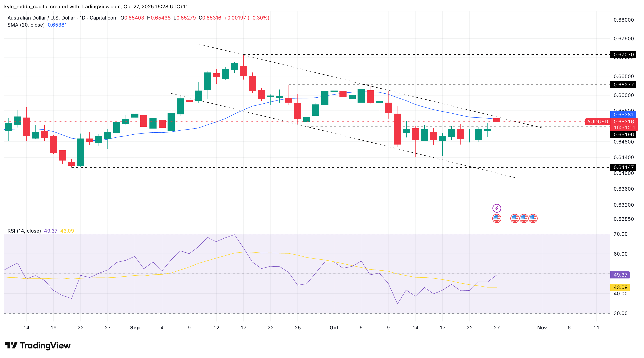Click the blue 0.65381 SMA price label

[623, 115]
